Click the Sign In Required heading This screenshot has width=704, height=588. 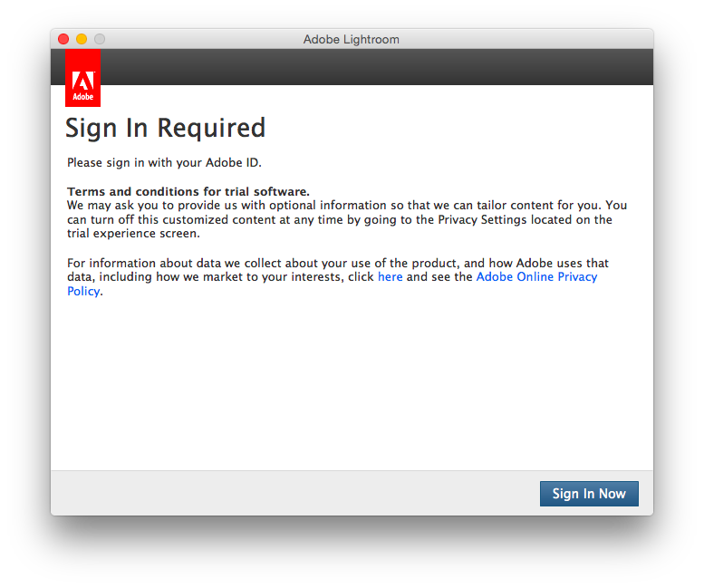tap(165, 128)
